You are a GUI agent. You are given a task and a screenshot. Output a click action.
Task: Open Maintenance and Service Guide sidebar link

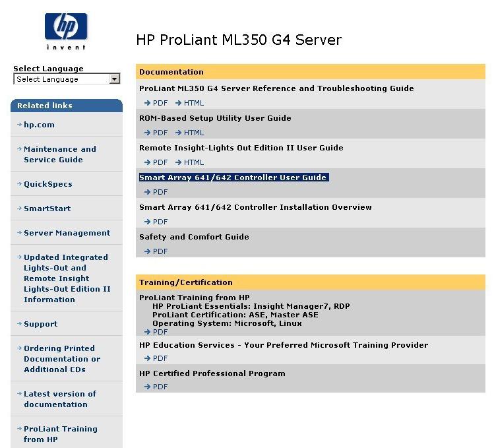59,154
